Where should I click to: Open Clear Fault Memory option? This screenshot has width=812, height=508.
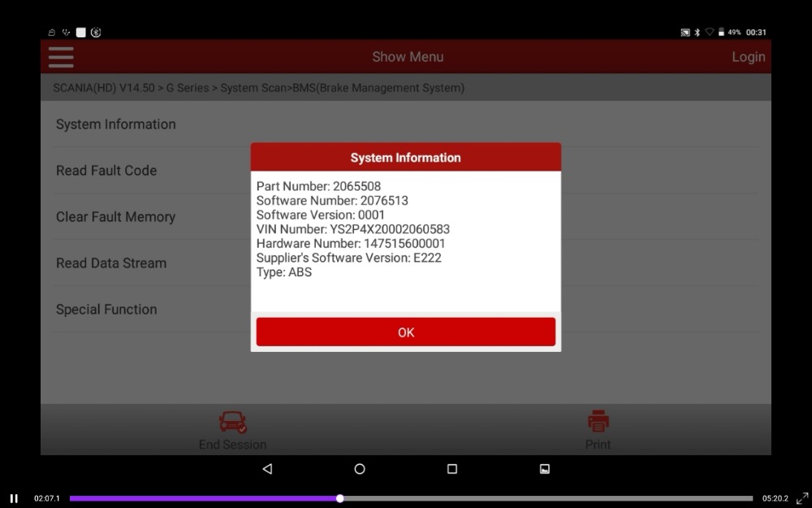[115, 217]
